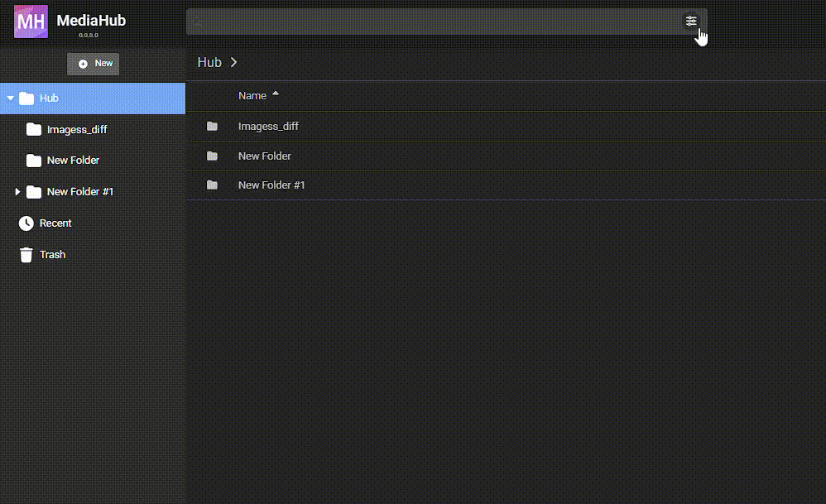Click the Trash bin icon
The image size is (826, 504).
[26, 255]
